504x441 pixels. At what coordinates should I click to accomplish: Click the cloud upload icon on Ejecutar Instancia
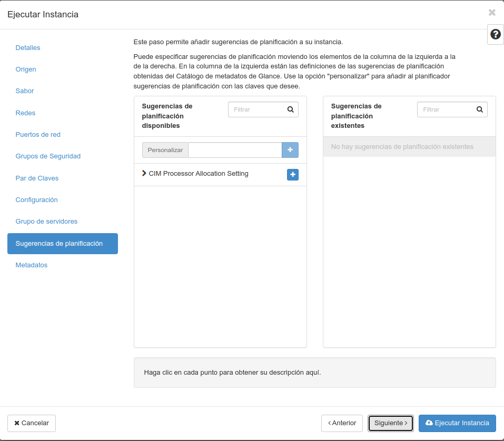coord(429,423)
